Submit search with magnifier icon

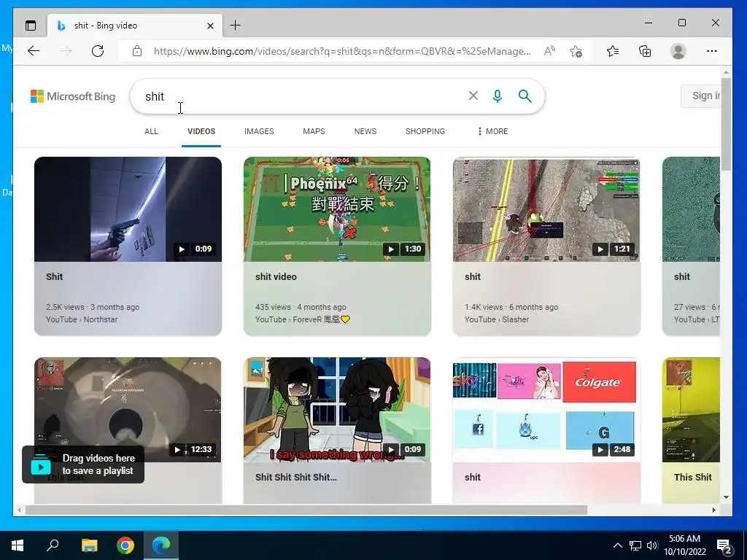pos(525,96)
